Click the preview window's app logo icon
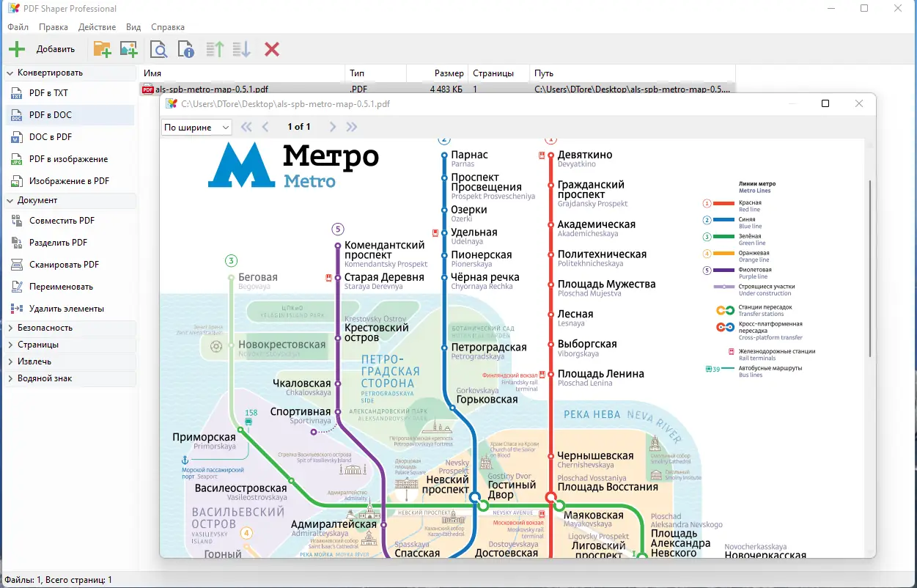 171,104
